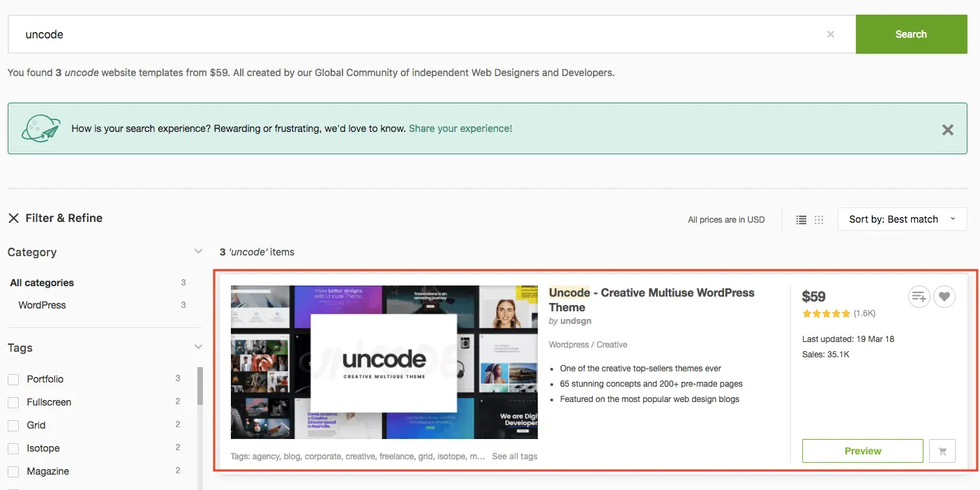The image size is (980, 490).
Task: Click the tags list scrollbar
Action: [x=200, y=386]
